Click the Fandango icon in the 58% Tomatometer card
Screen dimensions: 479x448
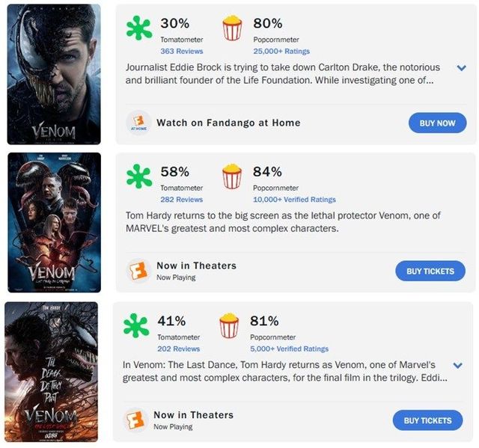(137, 271)
